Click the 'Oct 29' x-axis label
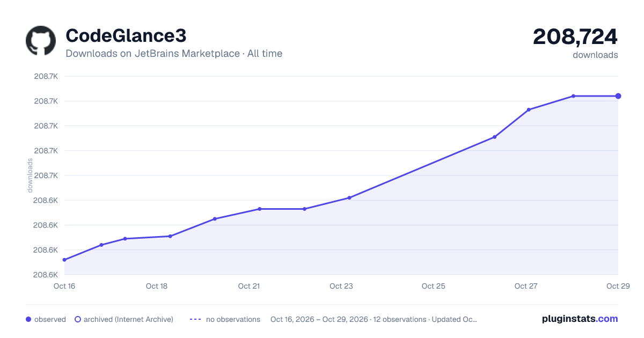This screenshot has width=644, height=338. click(x=617, y=286)
